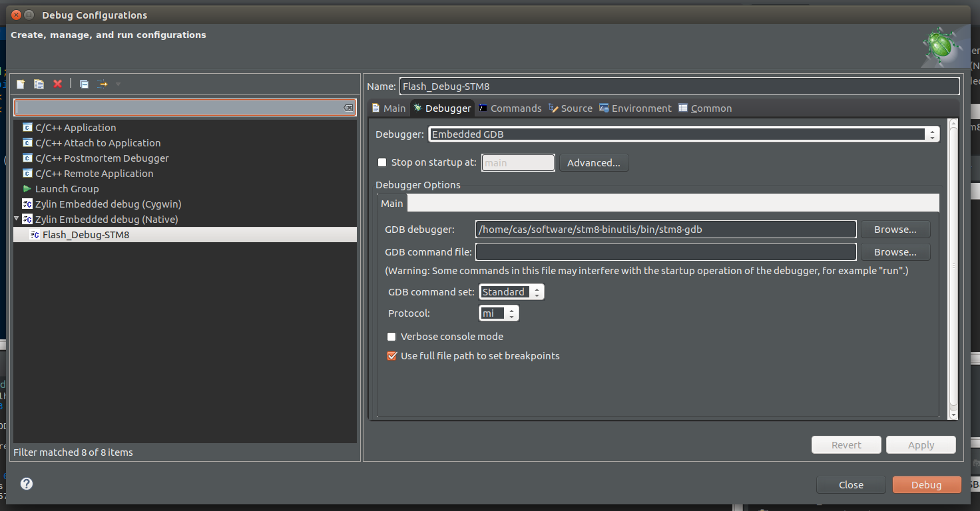
Task: Start debugging with the Debug button
Action: [927, 485]
